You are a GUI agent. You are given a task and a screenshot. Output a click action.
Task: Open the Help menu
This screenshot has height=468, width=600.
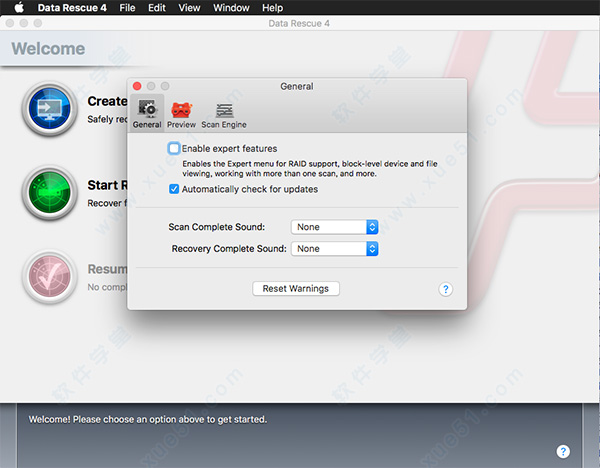pyautogui.click(x=272, y=8)
